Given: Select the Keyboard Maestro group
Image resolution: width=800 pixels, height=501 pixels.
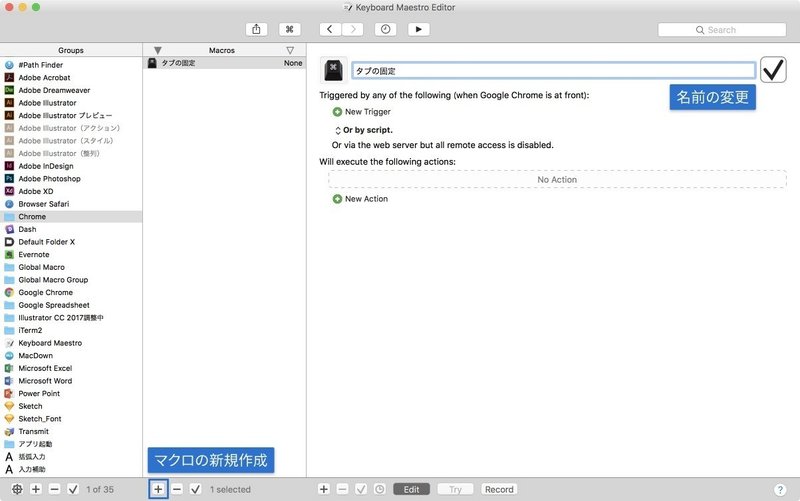Looking at the screenshot, I should pyautogui.click(x=71, y=343).
